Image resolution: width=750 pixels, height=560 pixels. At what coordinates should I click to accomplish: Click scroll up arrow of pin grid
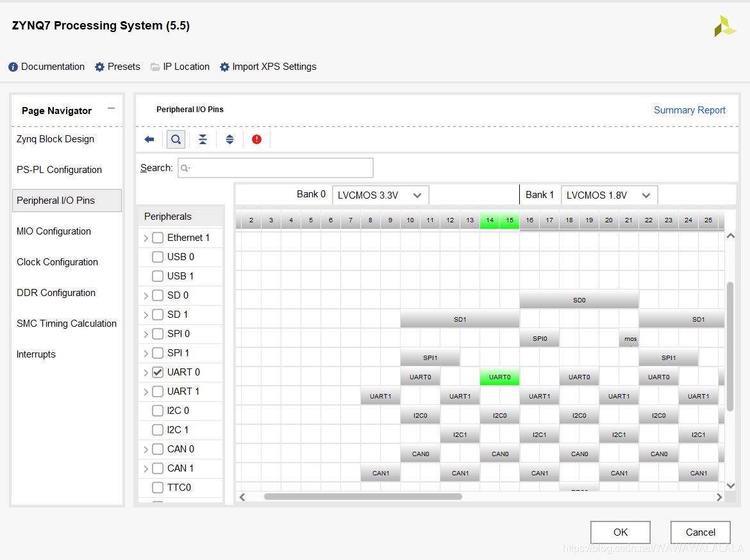tap(730, 236)
